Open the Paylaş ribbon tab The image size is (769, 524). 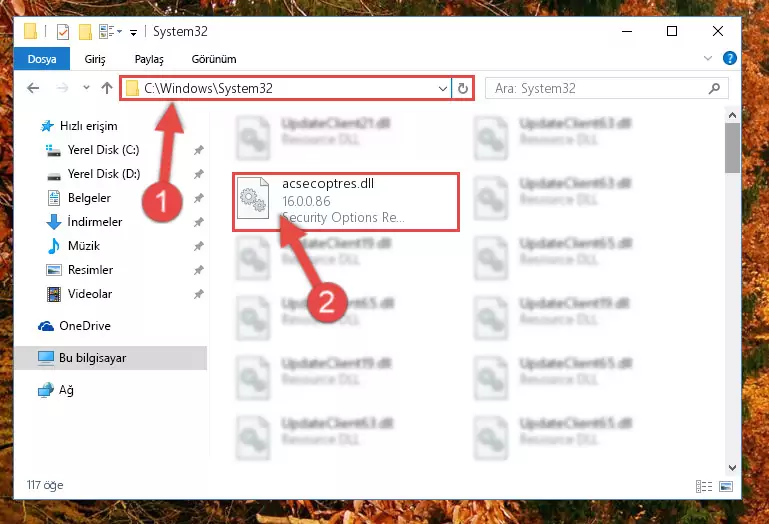(x=149, y=59)
